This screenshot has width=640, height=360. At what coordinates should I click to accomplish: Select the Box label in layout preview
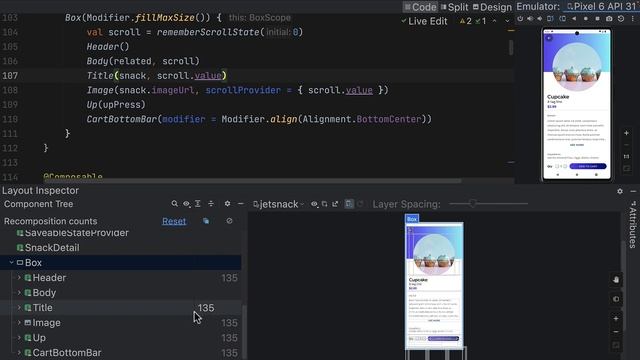tap(412, 219)
